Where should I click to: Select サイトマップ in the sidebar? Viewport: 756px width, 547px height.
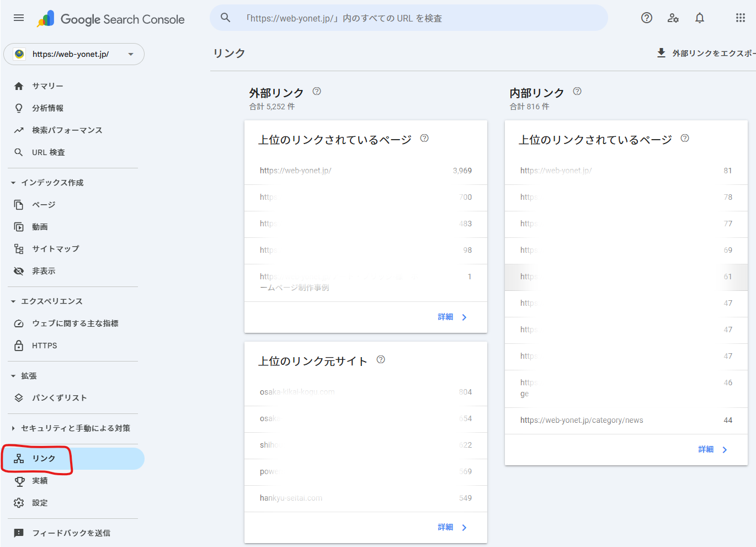pos(55,249)
